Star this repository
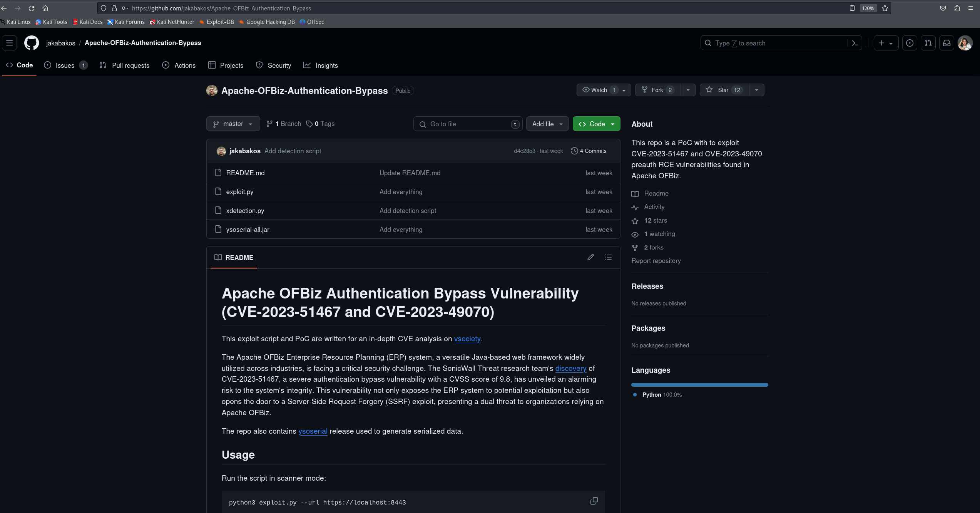The height and width of the screenshot is (513, 980). (724, 90)
